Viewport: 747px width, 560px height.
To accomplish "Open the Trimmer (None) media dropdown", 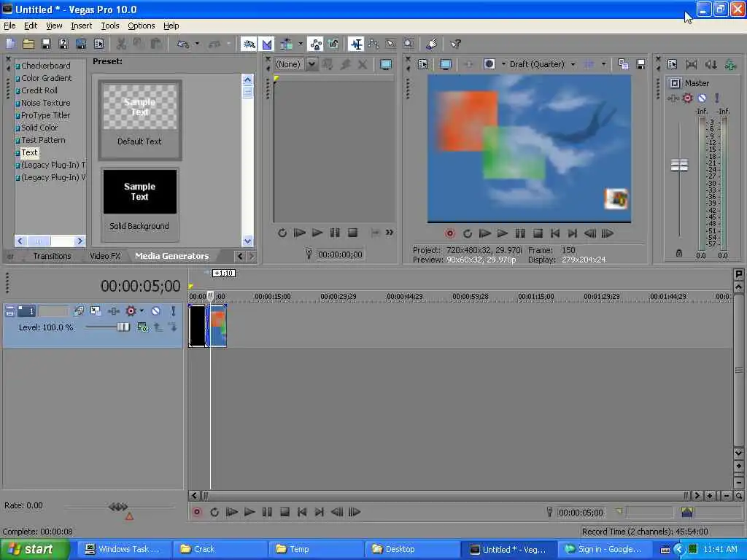I will 311,64.
